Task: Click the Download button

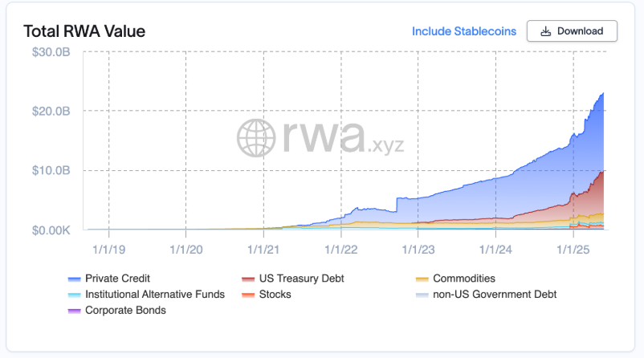Action: [572, 31]
